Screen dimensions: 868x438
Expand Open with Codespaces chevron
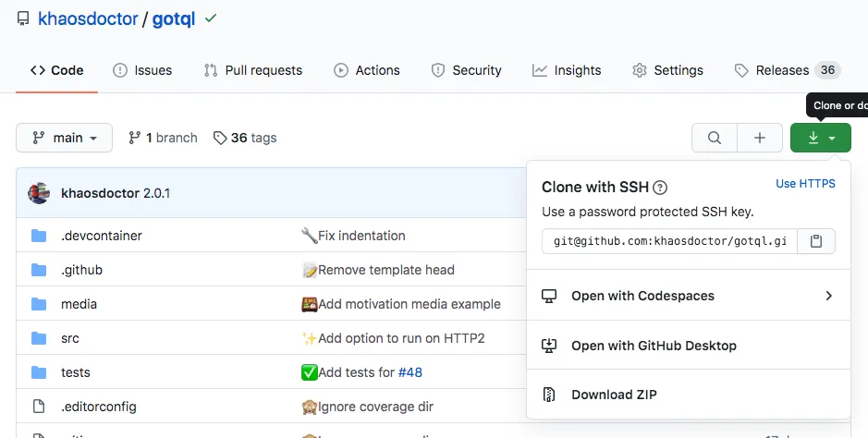828,296
